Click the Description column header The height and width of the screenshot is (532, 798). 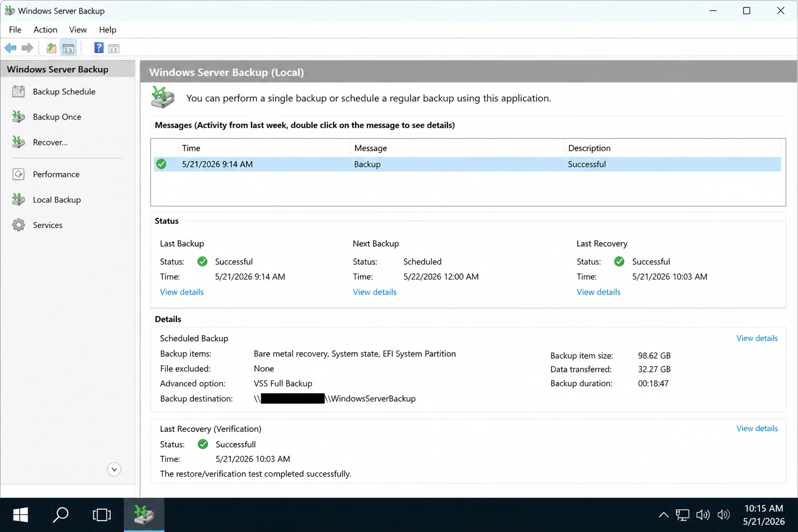[x=673, y=148]
